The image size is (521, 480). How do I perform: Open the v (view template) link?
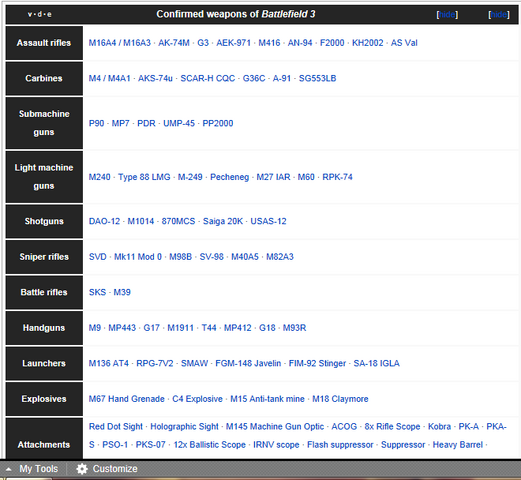point(30,14)
